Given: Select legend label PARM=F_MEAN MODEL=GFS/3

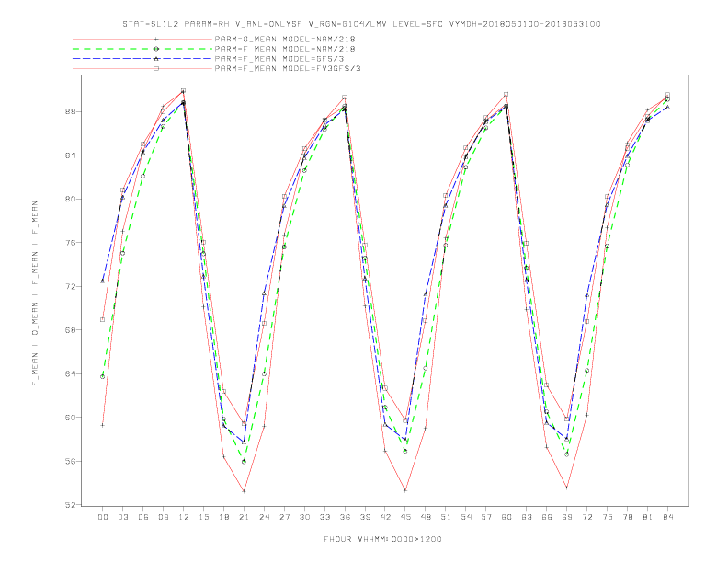Looking at the screenshot, I should 279,59.
